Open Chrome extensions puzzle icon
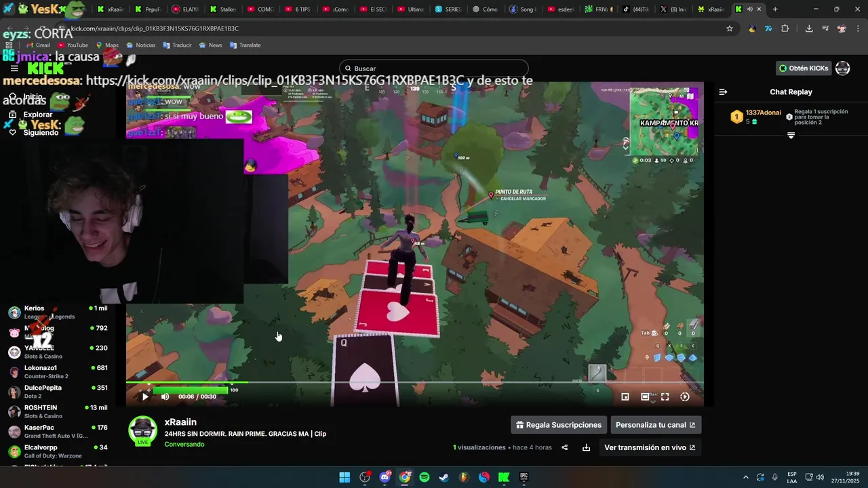 pyautogui.click(x=785, y=28)
